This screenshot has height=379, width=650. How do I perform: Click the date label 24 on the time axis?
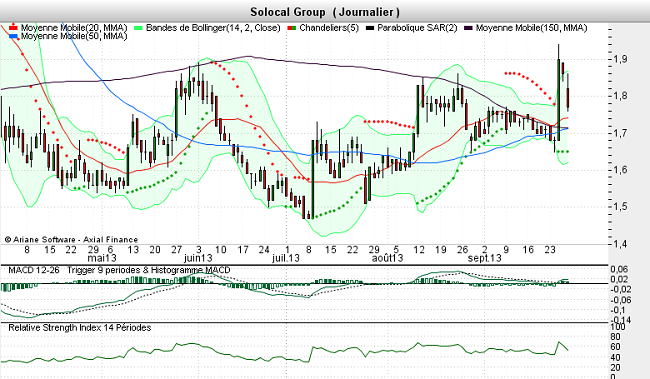264,250
